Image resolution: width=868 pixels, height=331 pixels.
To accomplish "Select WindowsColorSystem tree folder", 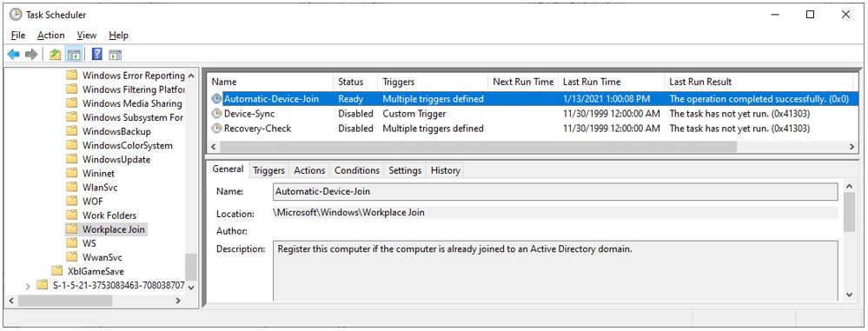I will (x=128, y=146).
